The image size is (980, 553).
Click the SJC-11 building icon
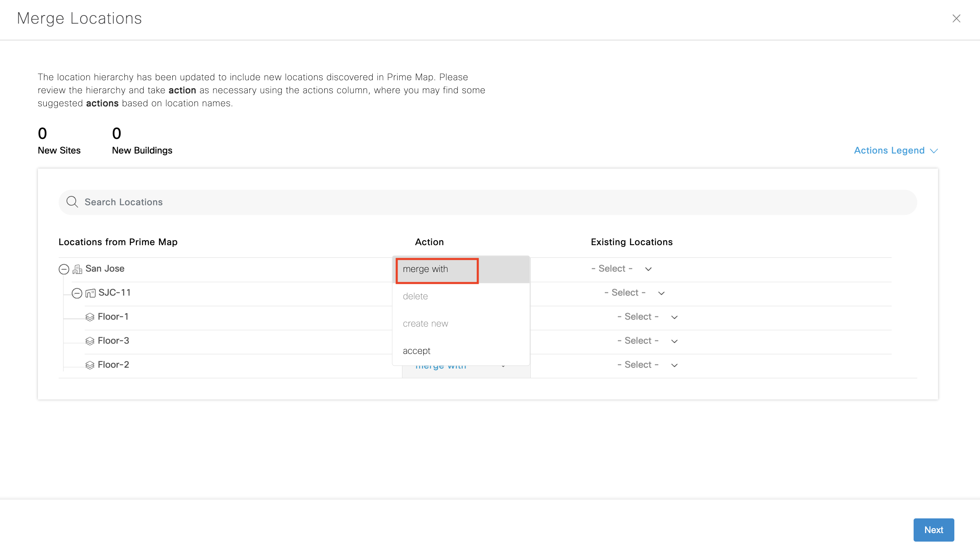[90, 293]
